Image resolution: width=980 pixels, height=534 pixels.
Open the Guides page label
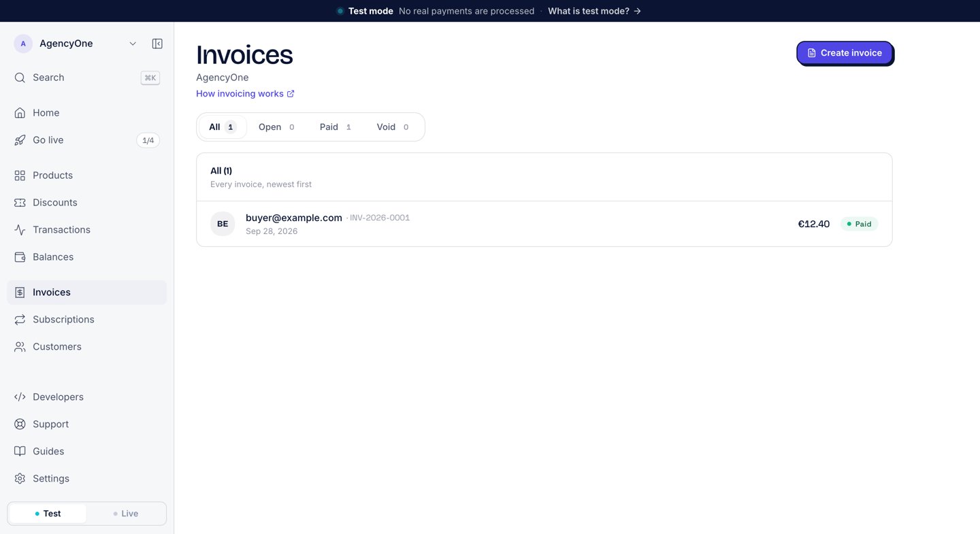[x=48, y=452]
